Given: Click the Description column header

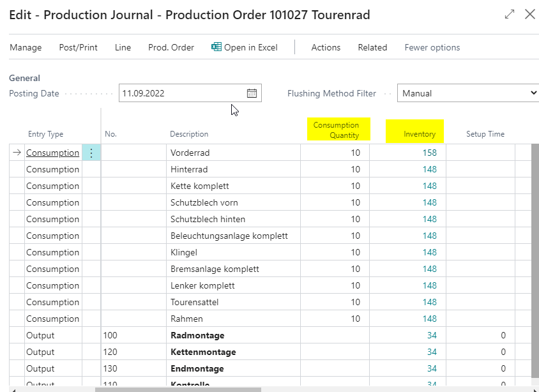Looking at the screenshot, I should point(189,134).
